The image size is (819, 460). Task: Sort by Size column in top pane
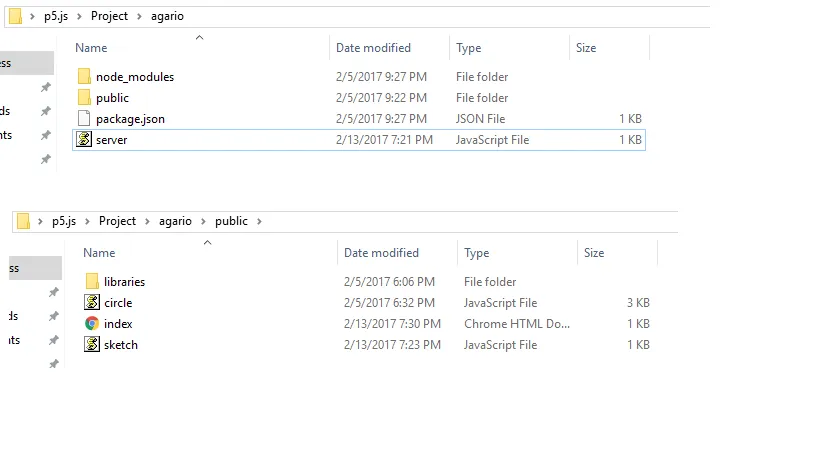point(586,48)
